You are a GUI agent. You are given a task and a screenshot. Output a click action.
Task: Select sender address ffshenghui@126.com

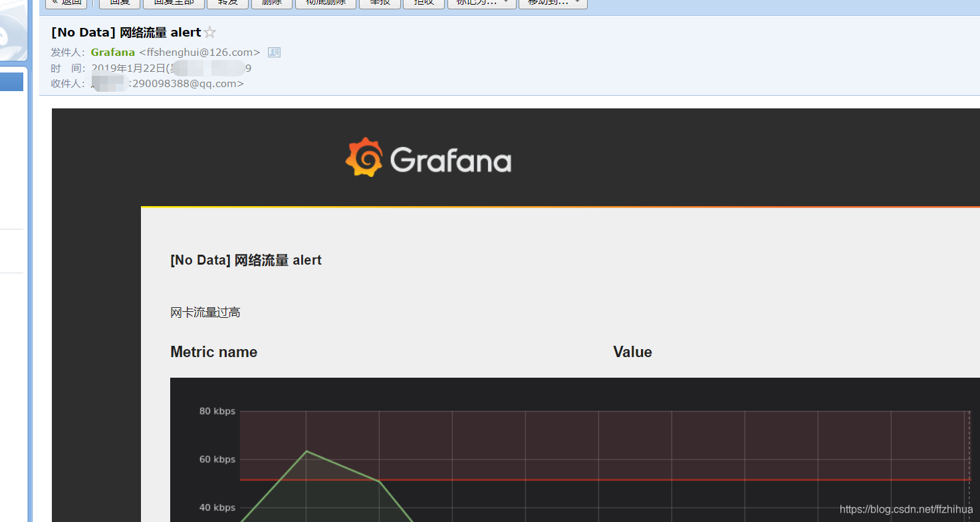click(x=199, y=52)
